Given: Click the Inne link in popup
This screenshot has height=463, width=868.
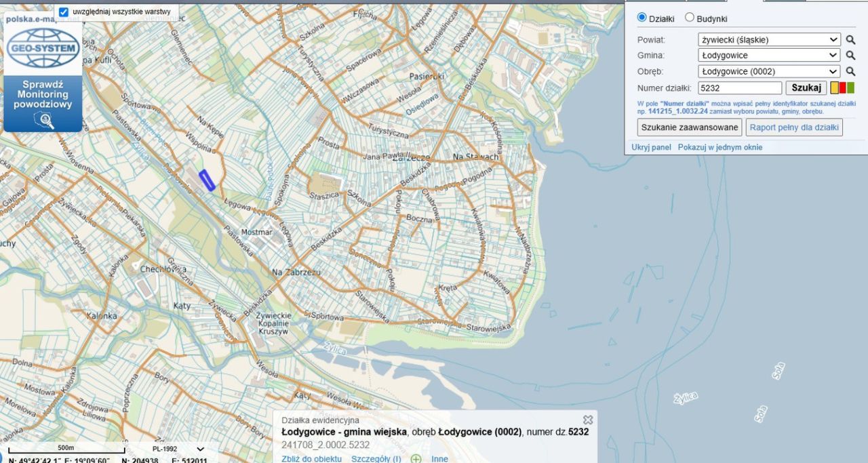Looking at the screenshot, I should pyautogui.click(x=439, y=459).
